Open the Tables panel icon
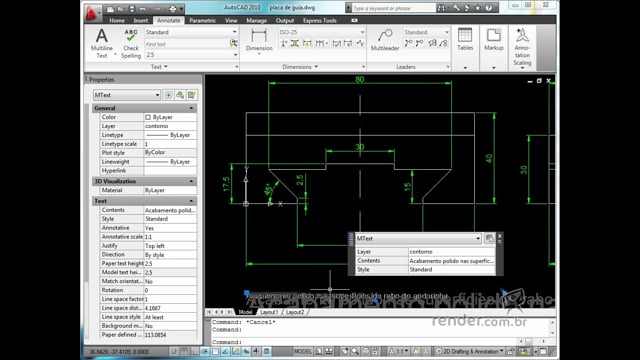 (465, 40)
